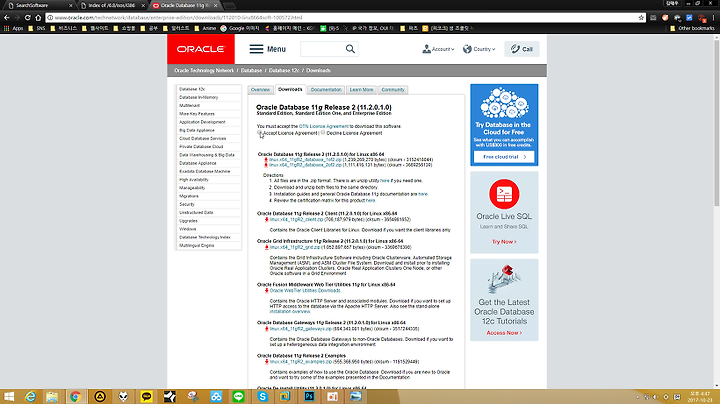Download linux.x64_11gR2_database_1of2.zip
720x404 pixels.
[x=305, y=160]
